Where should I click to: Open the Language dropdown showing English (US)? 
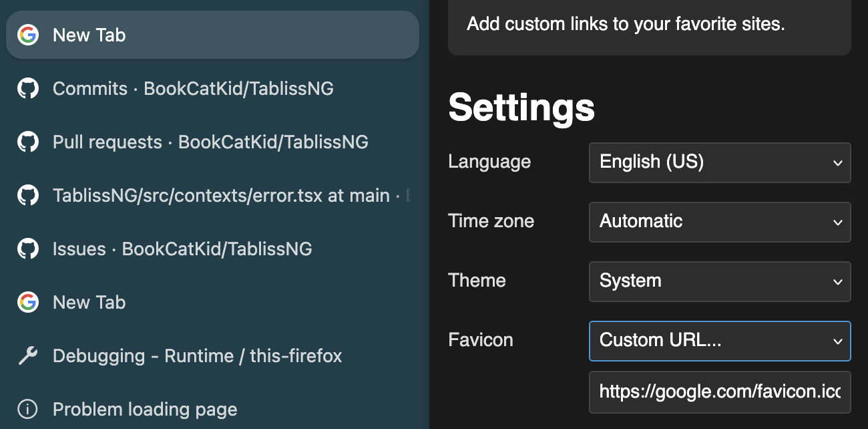click(x=719, y=162)
